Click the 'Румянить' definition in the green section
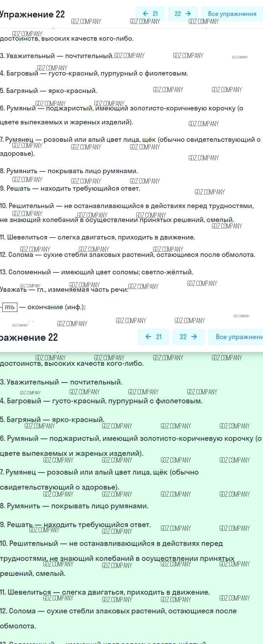Image resolution: width=263 pixels, height=644 pixels. coord(74,506)
